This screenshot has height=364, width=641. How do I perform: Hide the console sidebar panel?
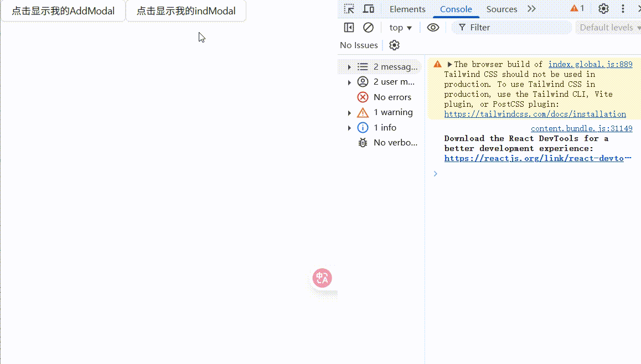click(349, 27)
